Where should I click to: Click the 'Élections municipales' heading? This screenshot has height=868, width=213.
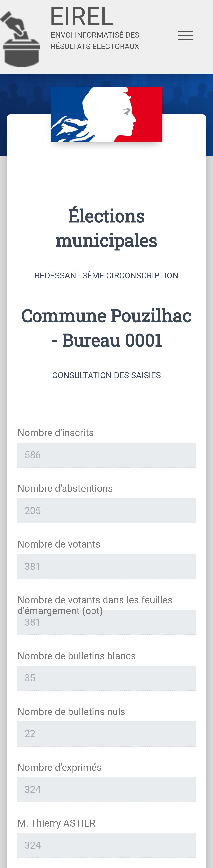point(106,228)
